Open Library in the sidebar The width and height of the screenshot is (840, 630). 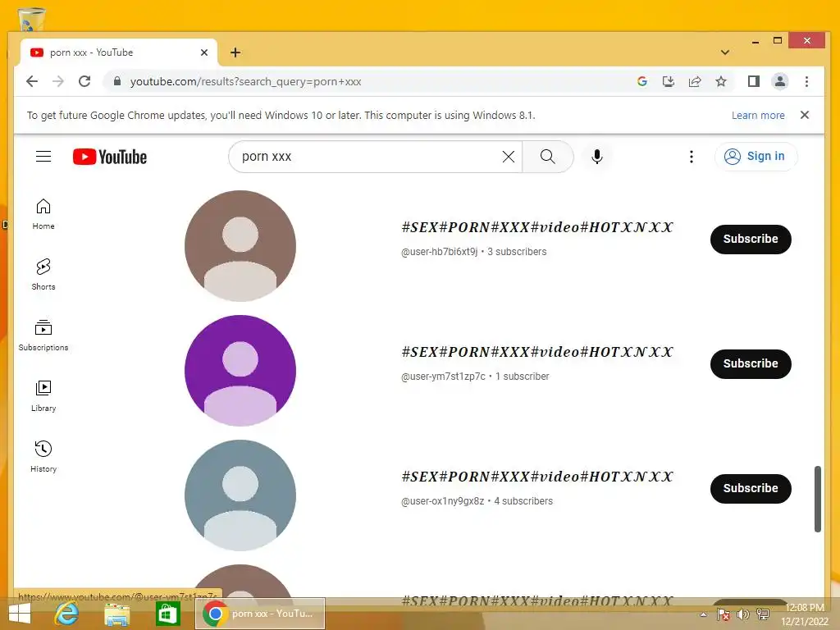pos(43,396)
